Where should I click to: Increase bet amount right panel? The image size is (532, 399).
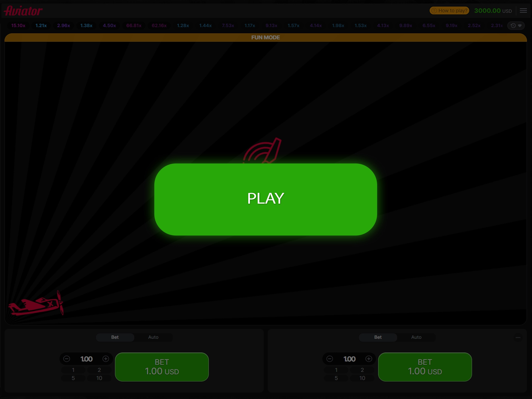pos(369,359)
